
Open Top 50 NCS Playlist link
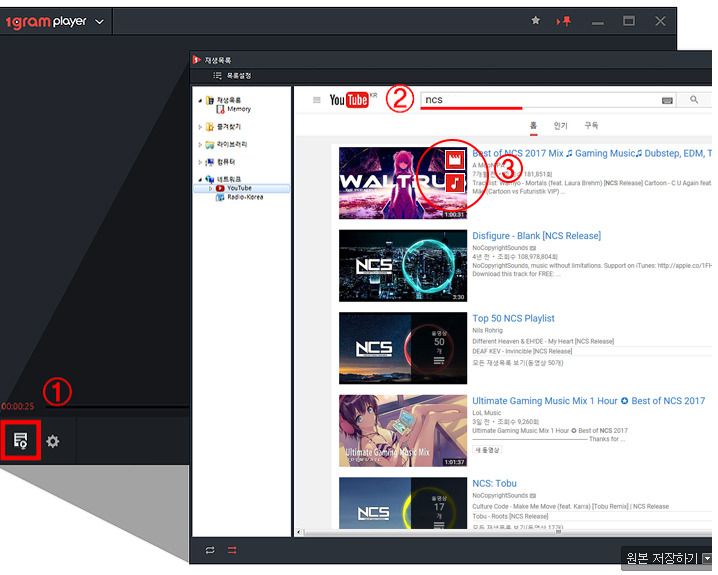513,318
